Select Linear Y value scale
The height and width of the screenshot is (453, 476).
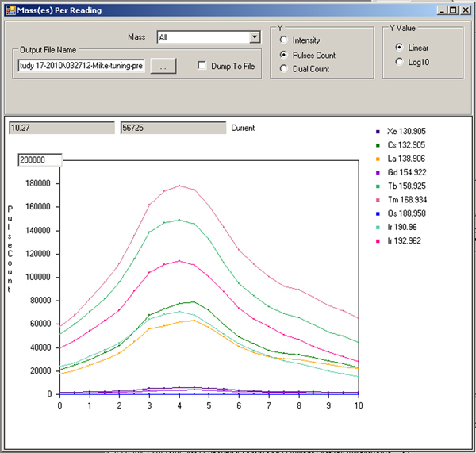click(x=399, y=48)
